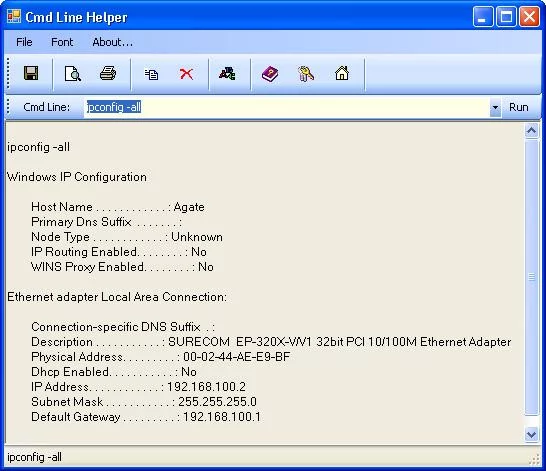The width and height of the screenshot is (546, 471).
Task: Click the Run button
Action: 518,107
